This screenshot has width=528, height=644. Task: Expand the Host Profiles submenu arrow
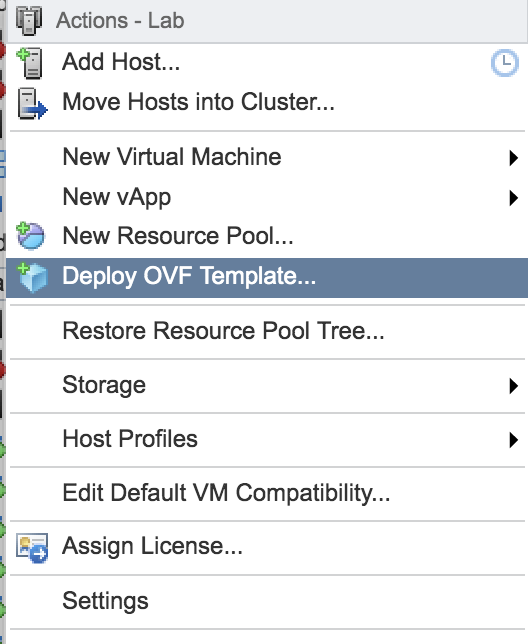click(x=513, y=439)
